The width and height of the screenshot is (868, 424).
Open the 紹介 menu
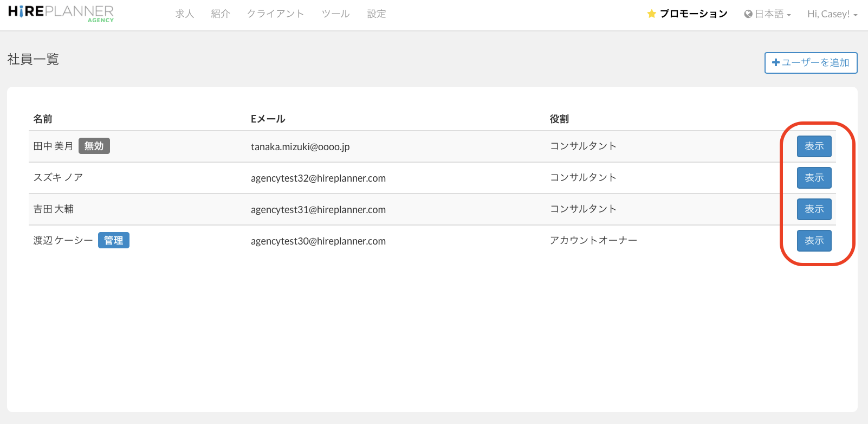(x=221, y=14)
